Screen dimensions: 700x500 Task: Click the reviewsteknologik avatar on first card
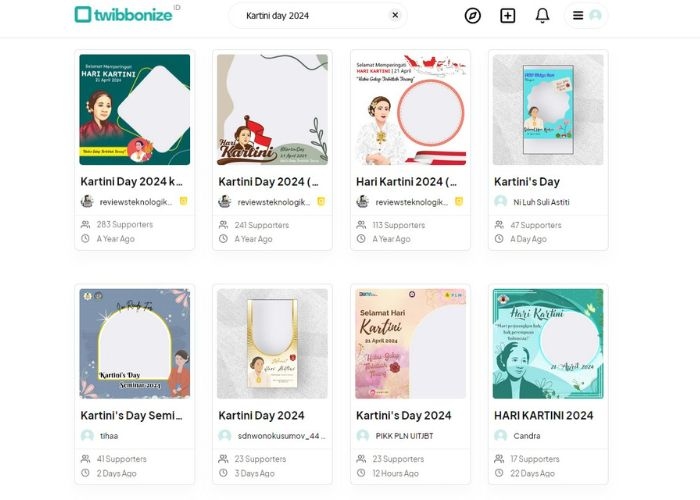click(x=87, y=201)
